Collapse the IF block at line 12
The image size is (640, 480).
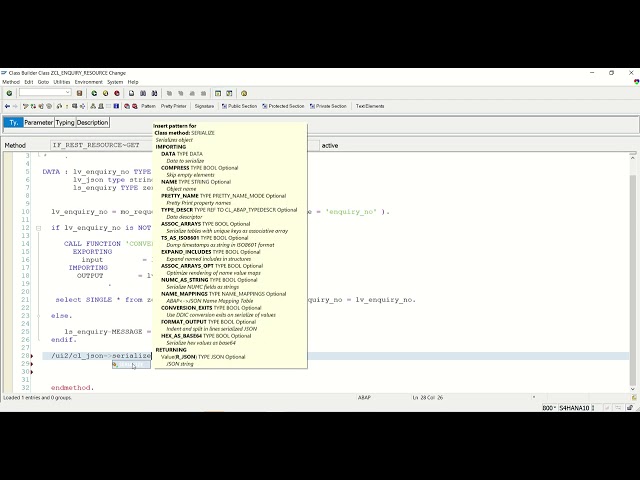click(38, 228)
